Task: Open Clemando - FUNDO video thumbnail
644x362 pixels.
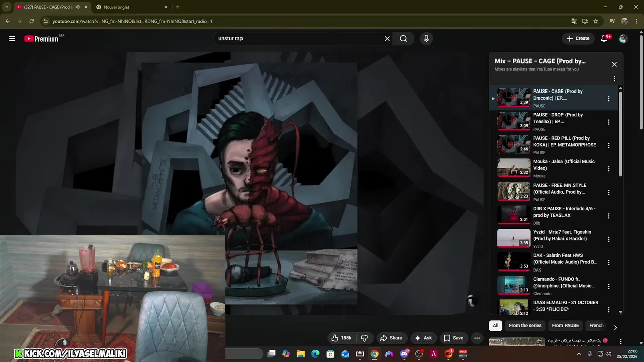Action: [x=514, y=286]
